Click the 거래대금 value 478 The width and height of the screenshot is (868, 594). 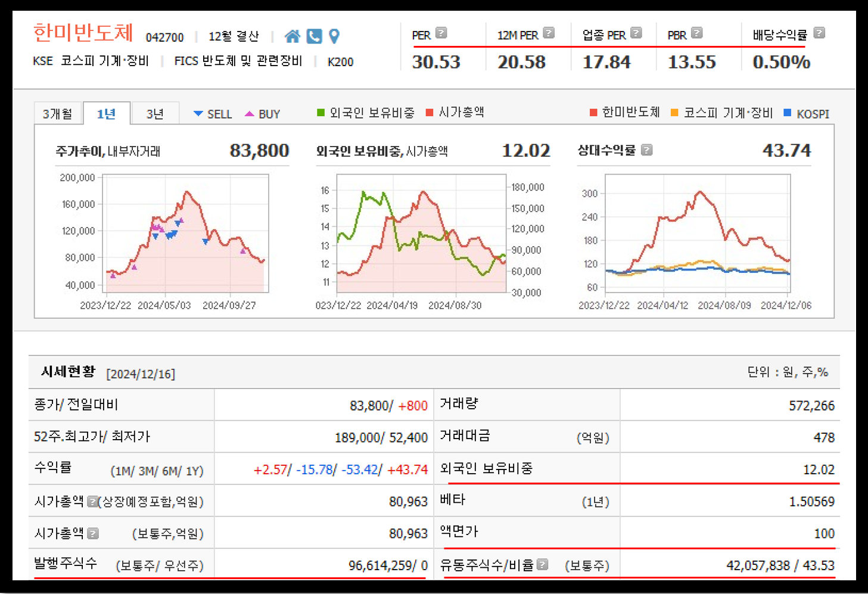[x=824, y=438]
